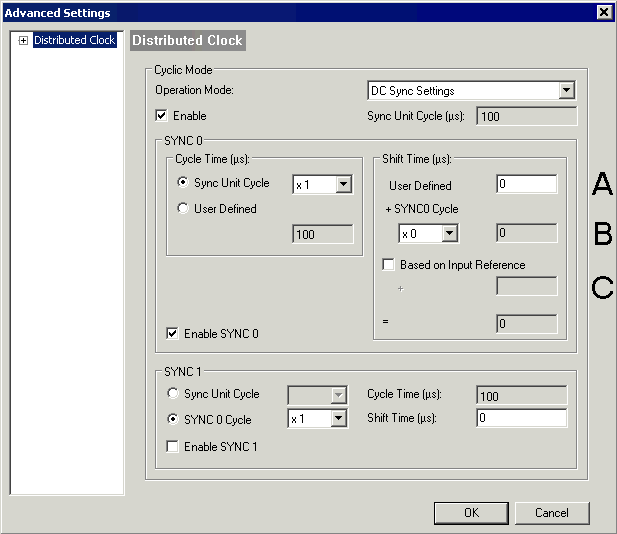Open the SYNC0 Cycle x 0 dropdown
This screenshot has height=534, width=617.
point(450,234)
